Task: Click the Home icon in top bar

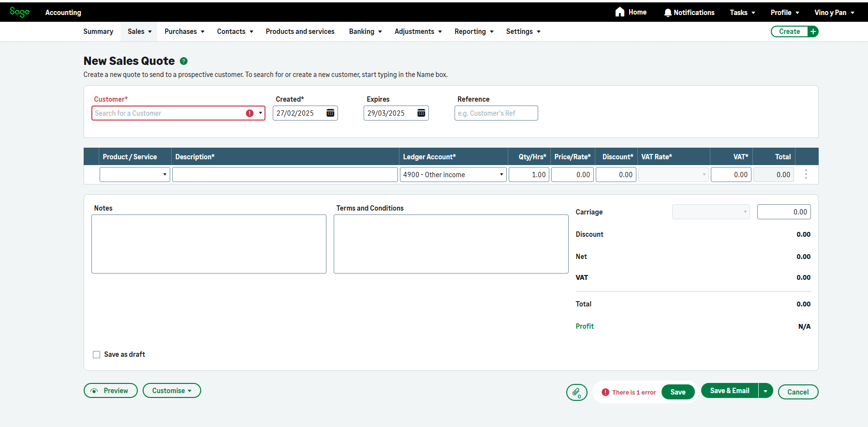Action: 620,12
